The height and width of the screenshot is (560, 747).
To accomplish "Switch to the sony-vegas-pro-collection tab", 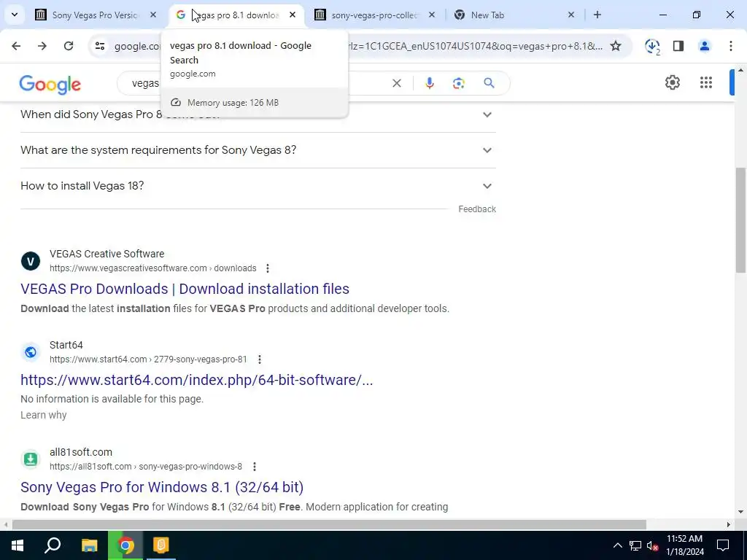I will tap(374, 15).
